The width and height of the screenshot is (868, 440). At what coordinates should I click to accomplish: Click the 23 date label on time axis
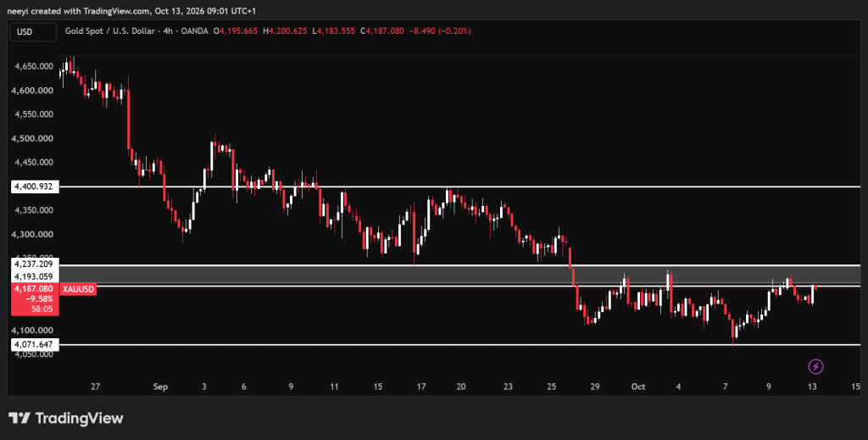(x=509, y=387)
